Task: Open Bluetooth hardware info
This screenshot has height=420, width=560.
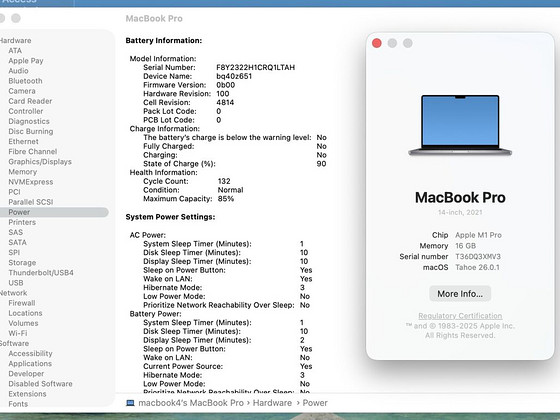Action: pyautogui.click(x=25, y=81)
